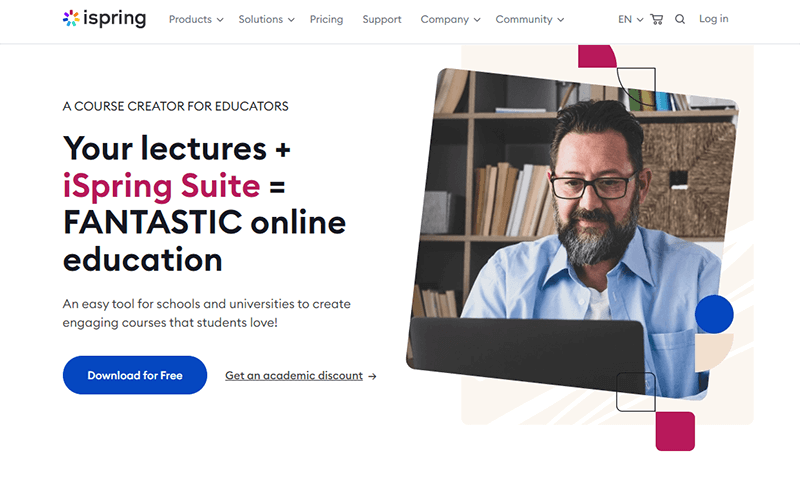Open the Company dropdown arrow
Image resolution: width=800 pixels, height=487 pixels.
point(477,20)
